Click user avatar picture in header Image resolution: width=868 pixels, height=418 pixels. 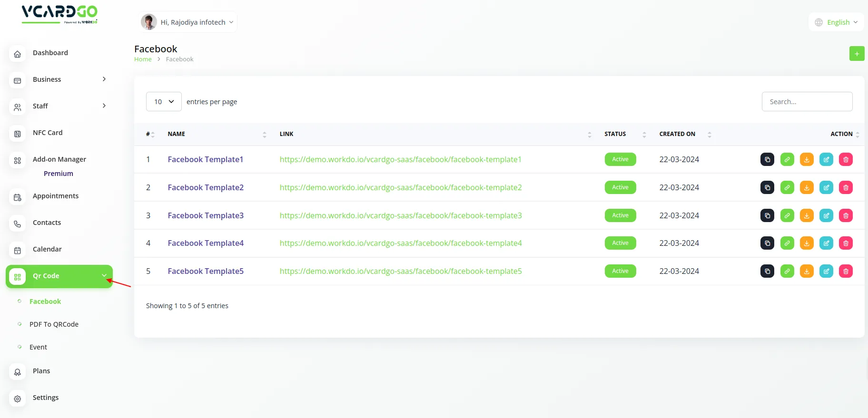(149, 22)
